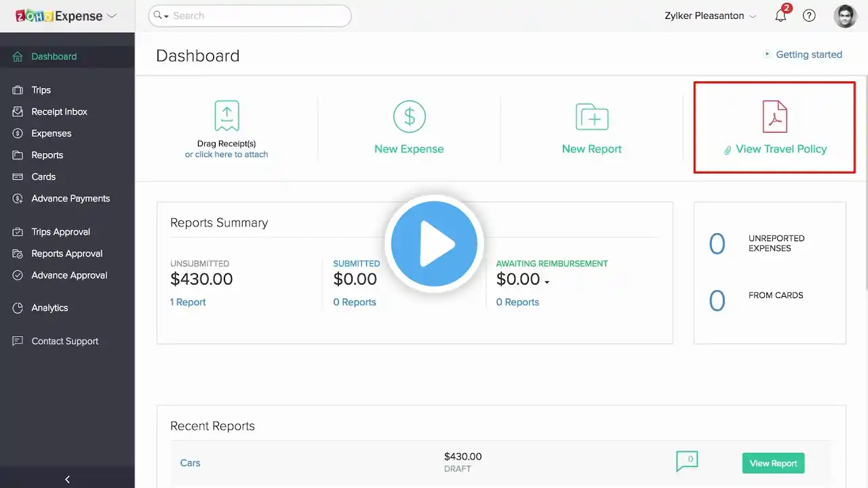Click the comments bubble icon for Cars report

click(x=687, y=461)
